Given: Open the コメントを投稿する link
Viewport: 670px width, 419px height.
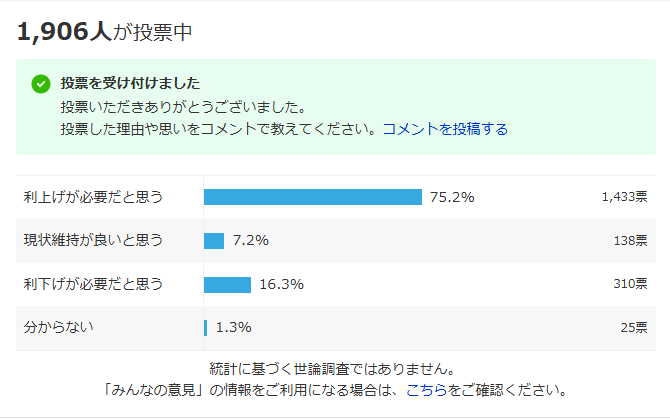Looking at the screenshot, I should click(445, 129).
